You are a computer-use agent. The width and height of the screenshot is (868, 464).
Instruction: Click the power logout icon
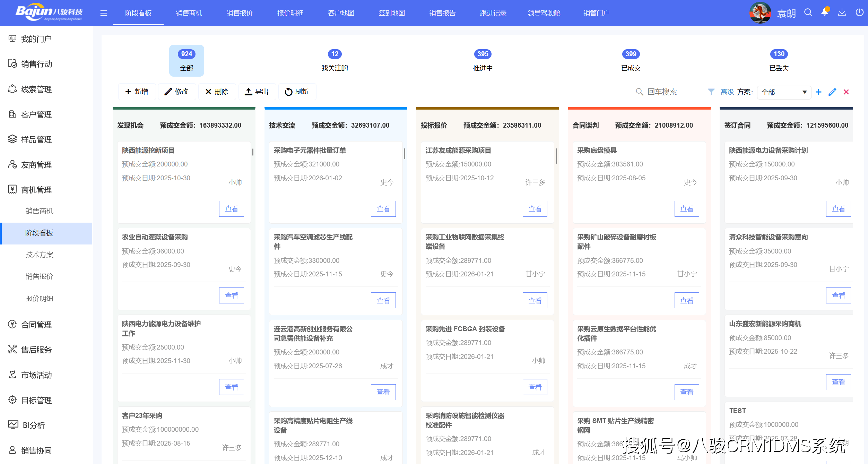click(x=859, y=13)
